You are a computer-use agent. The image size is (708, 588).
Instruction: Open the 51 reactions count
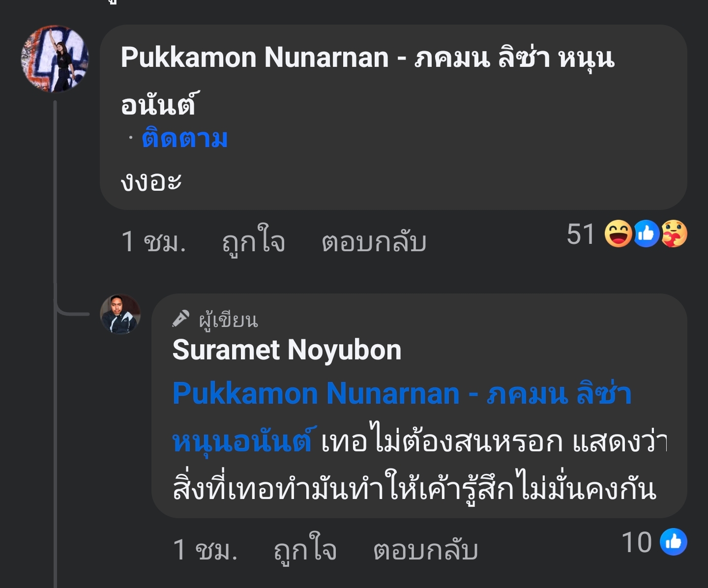(581, 234)
